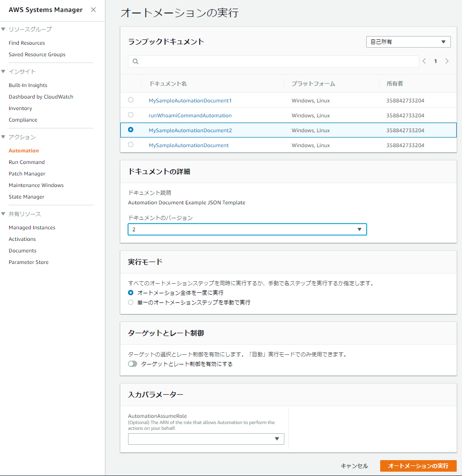The height and width of the screenshot is (476, 462).
Task: Collapse the インサイト section
Action: click(x=3, y=72)
